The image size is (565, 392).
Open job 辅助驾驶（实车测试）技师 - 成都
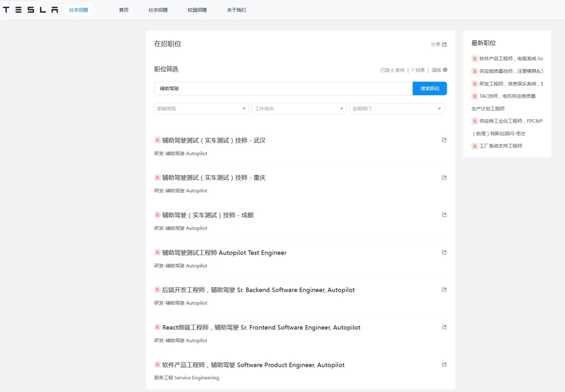pos(208,215)
